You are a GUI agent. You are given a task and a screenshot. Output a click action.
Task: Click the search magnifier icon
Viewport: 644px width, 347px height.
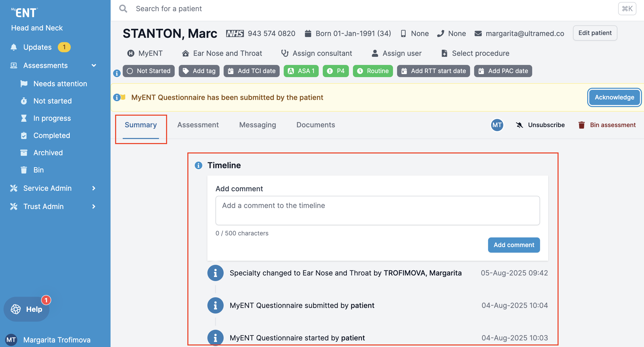123,9
